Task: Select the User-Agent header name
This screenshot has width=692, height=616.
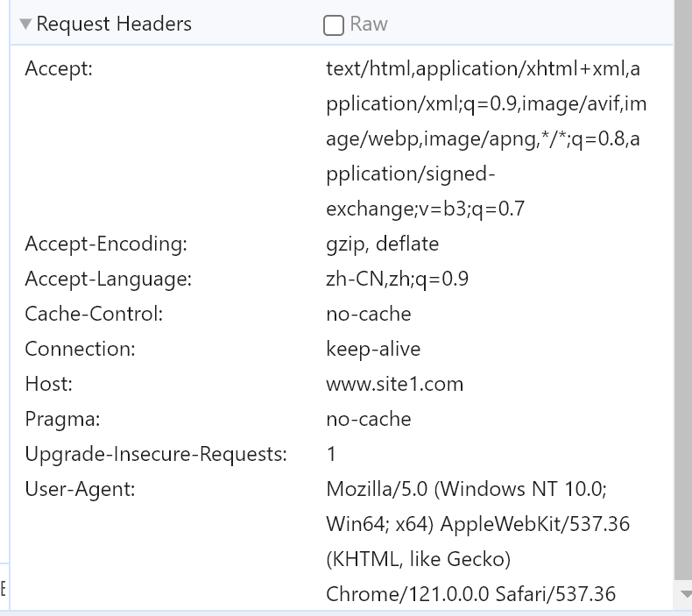Action: pyautogui.click(x=80, y=489)
